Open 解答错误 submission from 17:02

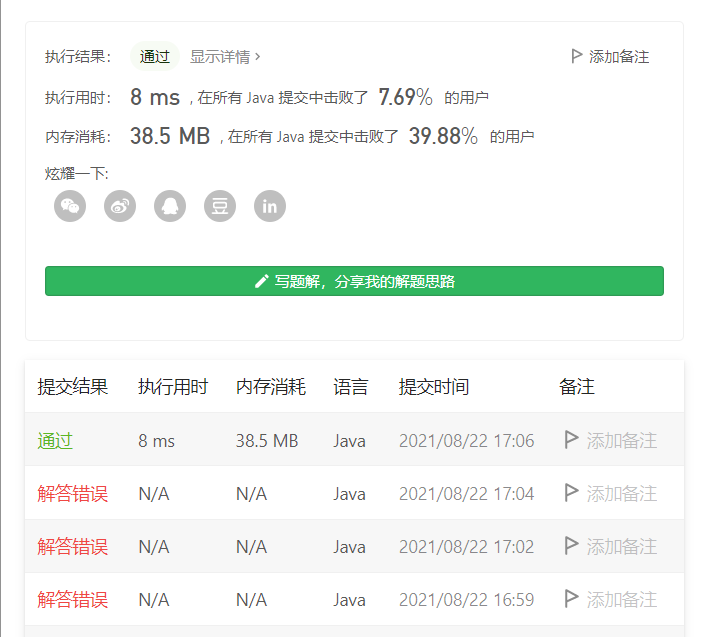73,547
